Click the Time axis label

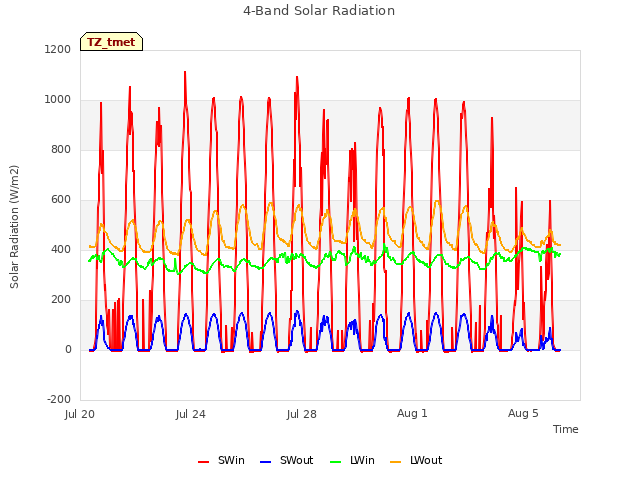click(566, 429)
